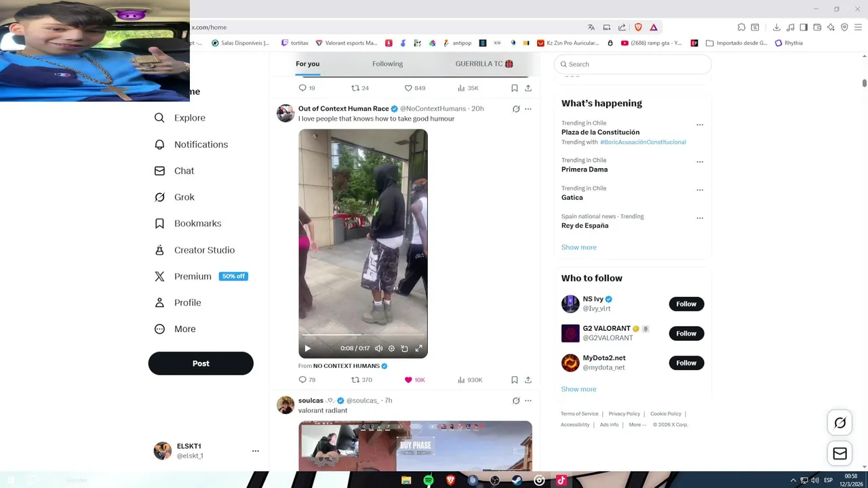Open the #BoricAcusaciónConstitucional hashtag link

coord(643,142)
